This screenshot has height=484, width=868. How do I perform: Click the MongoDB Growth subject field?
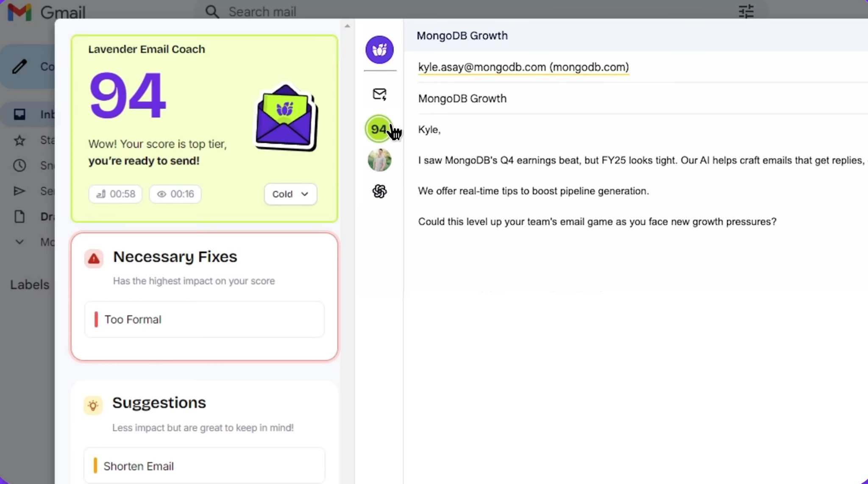(x=643, y=98)
